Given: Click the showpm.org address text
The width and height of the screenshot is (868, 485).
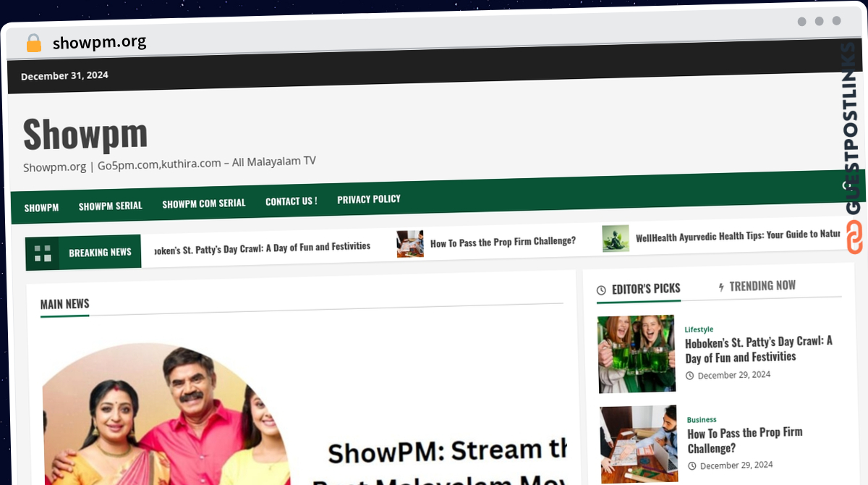Looking at the screenshot, I should click(100, 43).
